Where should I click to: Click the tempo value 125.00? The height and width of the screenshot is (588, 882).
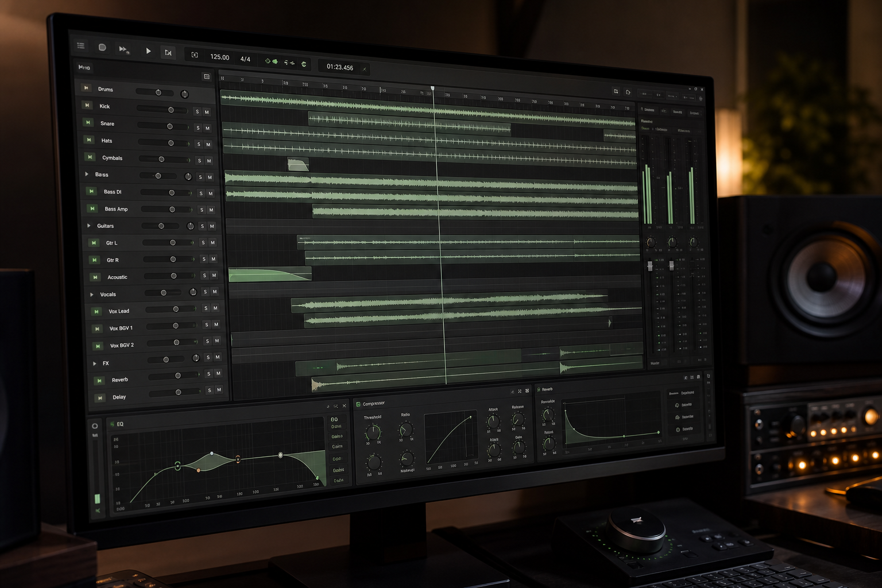tap(219, 57)
